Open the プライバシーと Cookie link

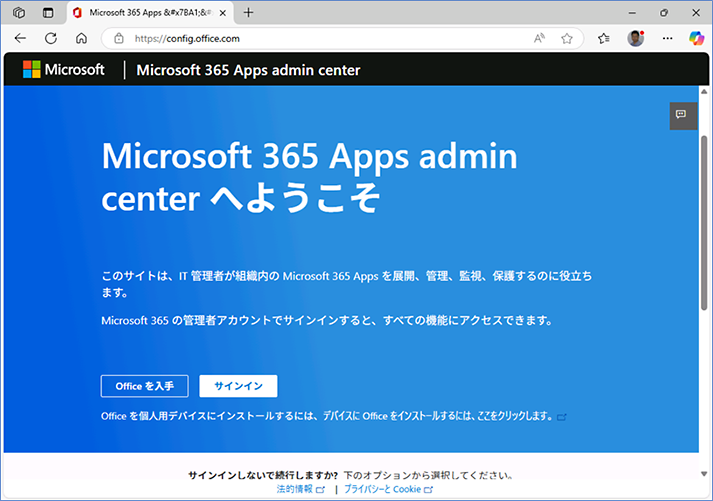(388, 489)
